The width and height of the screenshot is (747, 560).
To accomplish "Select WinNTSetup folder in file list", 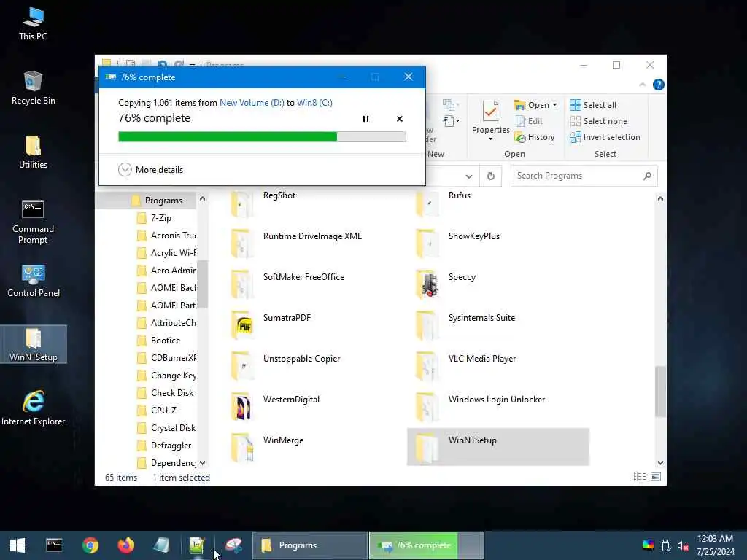I will click(x=498, y=447).
